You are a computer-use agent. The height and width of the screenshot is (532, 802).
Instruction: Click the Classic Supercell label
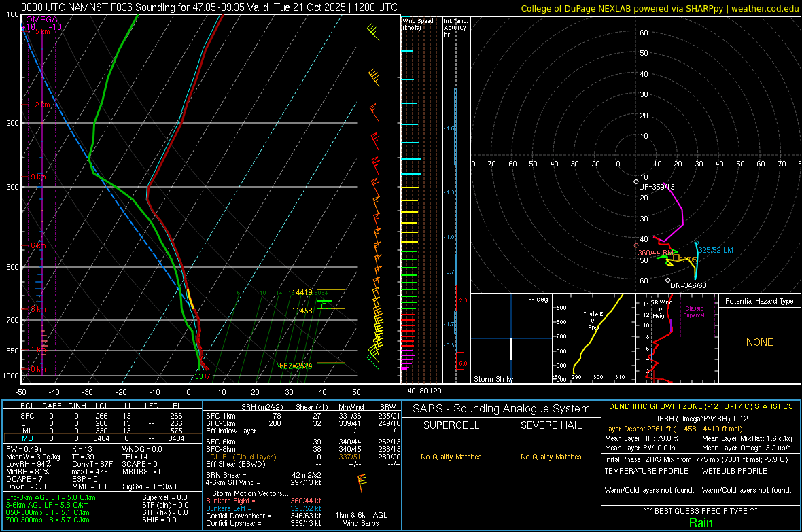tap(694, 312)
